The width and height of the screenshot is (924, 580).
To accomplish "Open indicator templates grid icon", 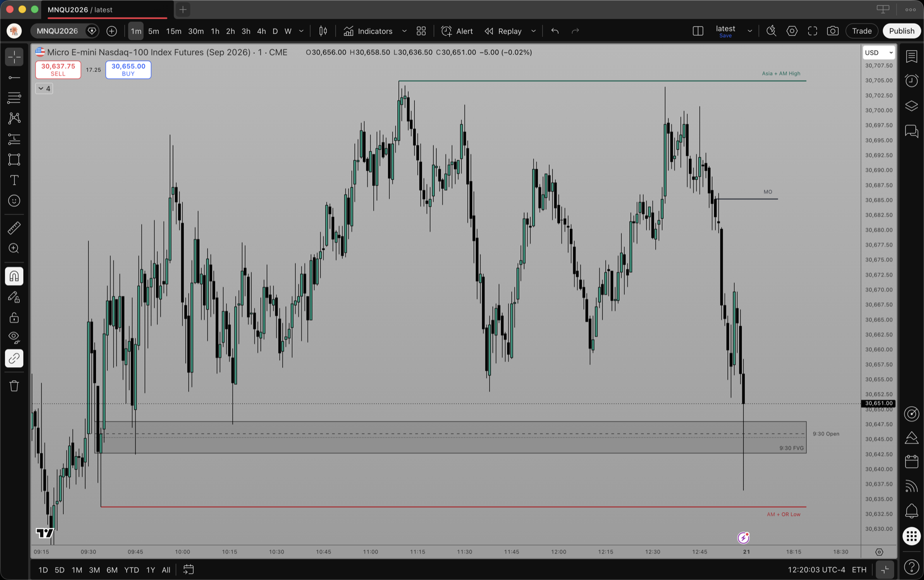I will [421, 31].
